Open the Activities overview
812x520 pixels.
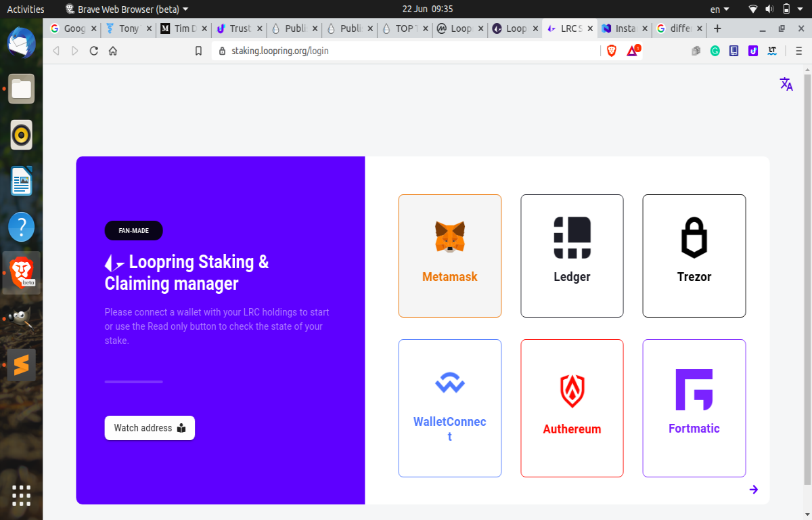[x=26, y=9]
